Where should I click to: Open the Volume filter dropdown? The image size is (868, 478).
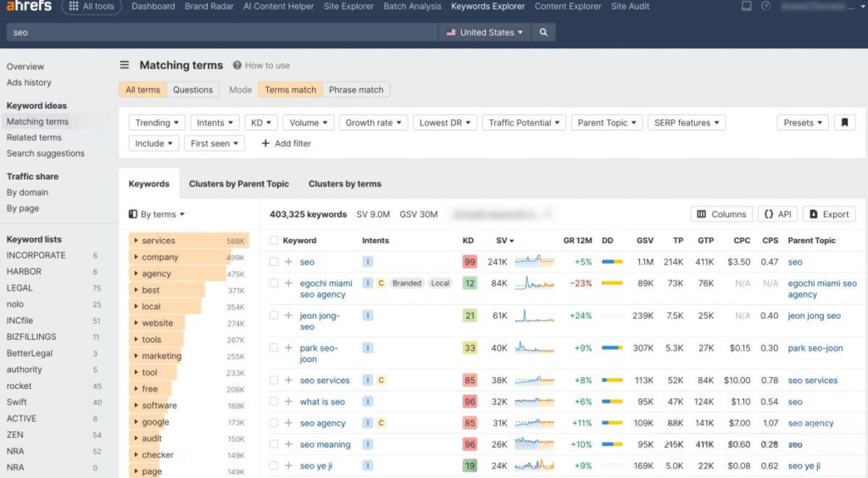point(309,123)
